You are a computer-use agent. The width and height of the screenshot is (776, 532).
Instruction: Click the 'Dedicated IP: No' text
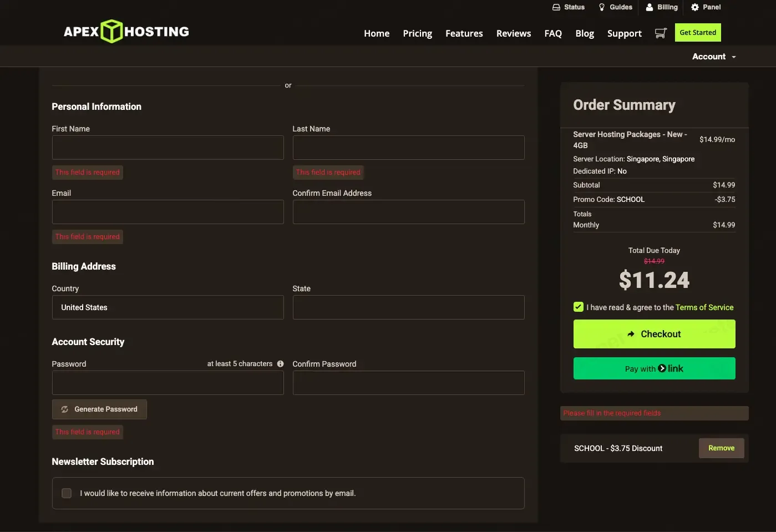600,171
